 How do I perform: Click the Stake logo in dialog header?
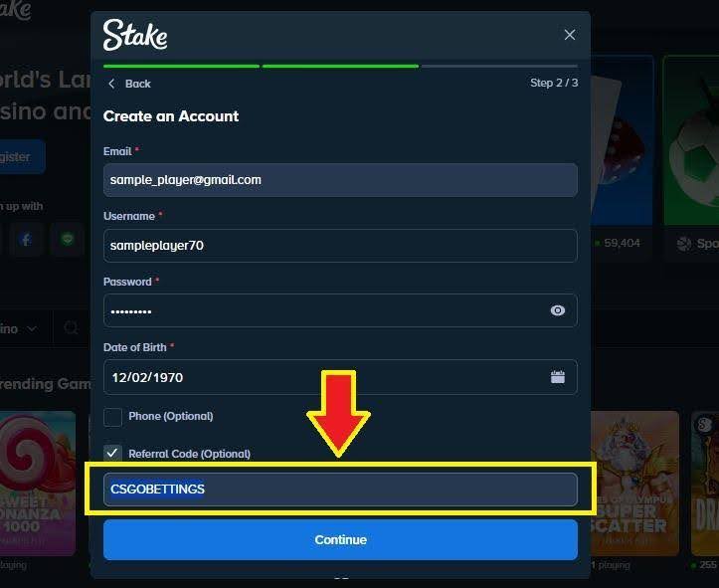click(135, 35)
